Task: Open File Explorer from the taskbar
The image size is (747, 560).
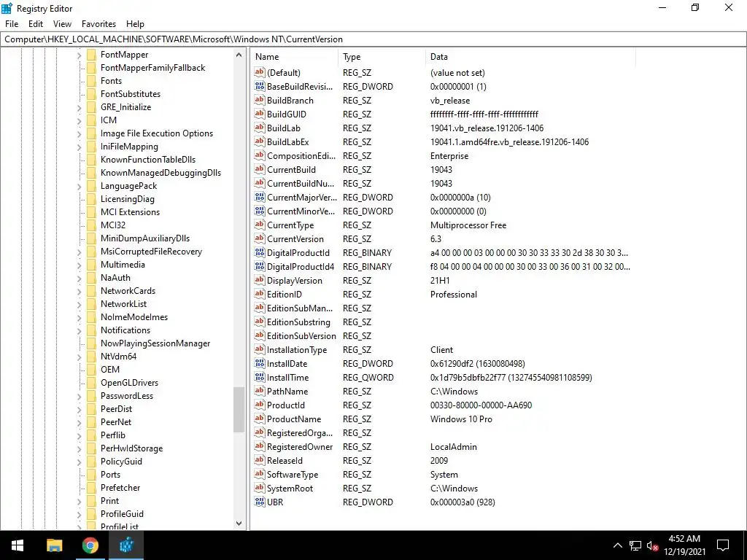Action: coord(54,545)
